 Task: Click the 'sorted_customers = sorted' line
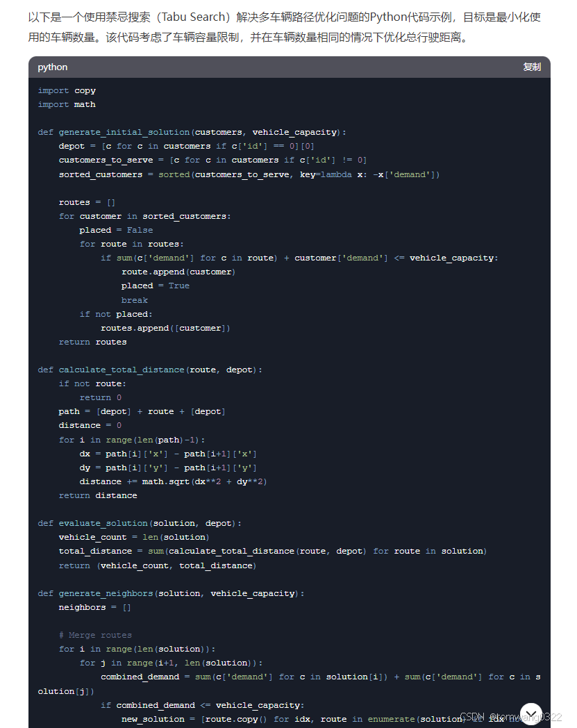(249, 174)
